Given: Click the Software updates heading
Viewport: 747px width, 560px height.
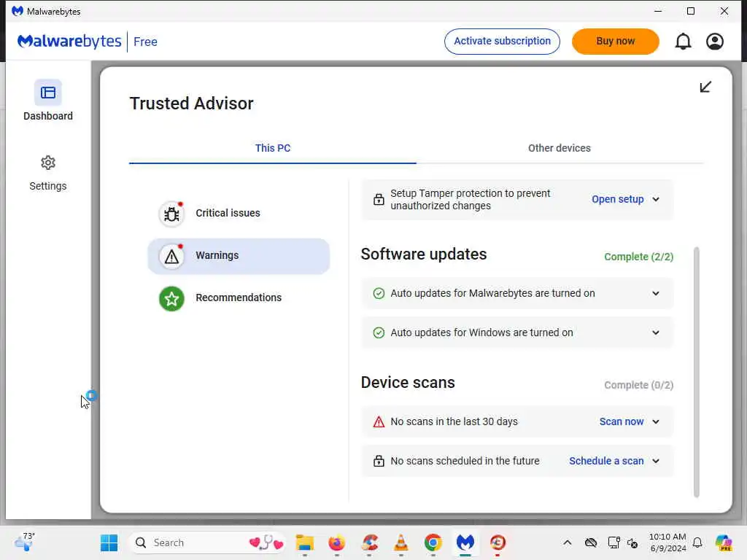Looking at the screenshot, I should coord(424,254).
